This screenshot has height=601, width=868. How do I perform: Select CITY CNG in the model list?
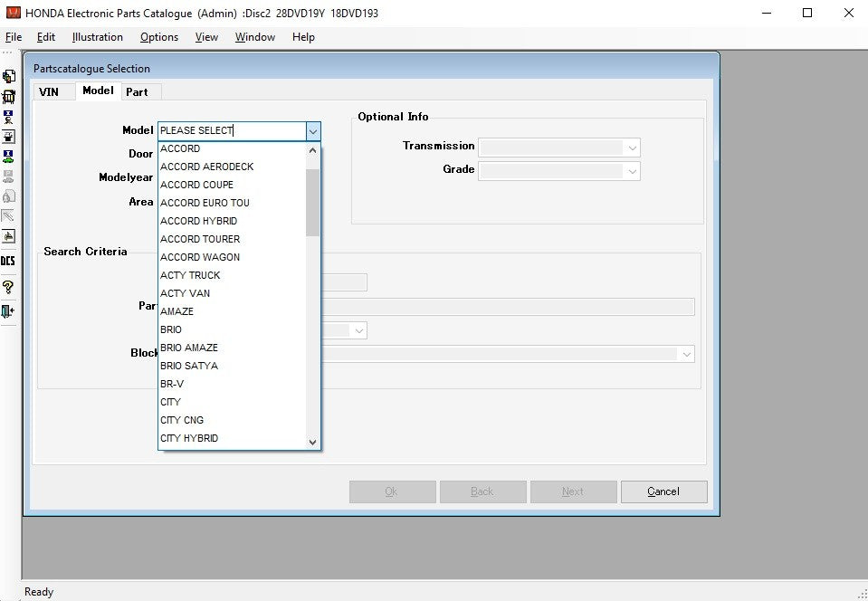click(182, 420)
